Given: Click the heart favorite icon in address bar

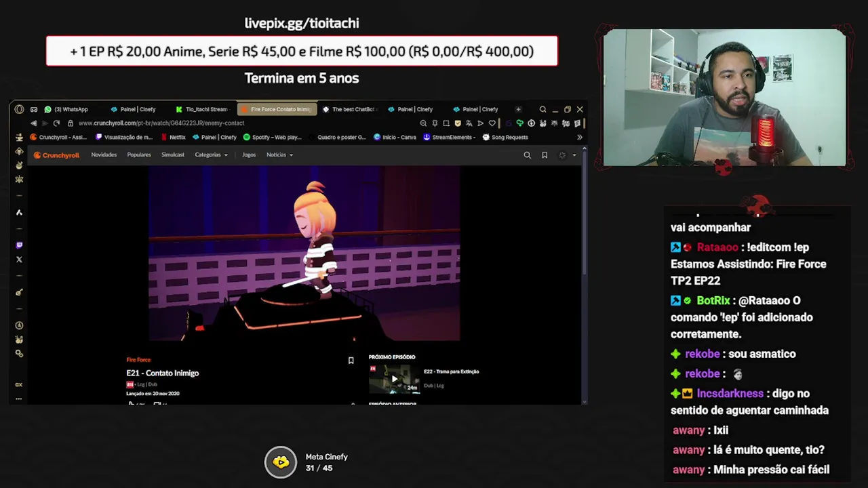Looking at the screenshot, I should [x=492, y=123].
